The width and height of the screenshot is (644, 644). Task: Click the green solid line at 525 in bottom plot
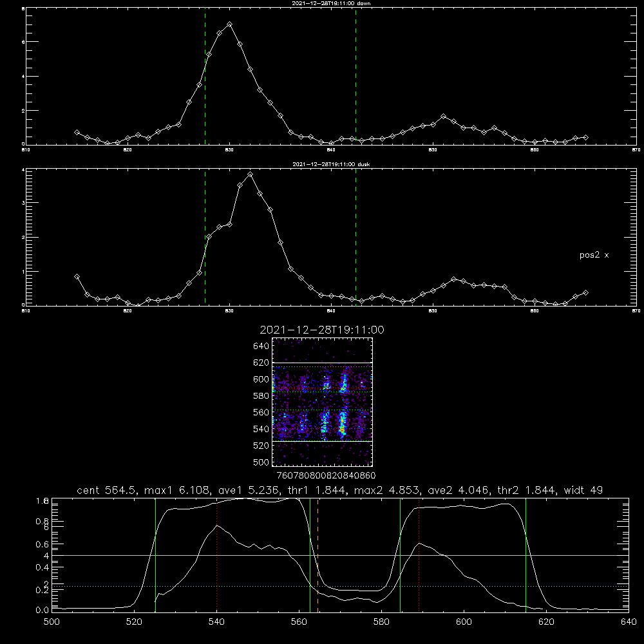point(155,555)
